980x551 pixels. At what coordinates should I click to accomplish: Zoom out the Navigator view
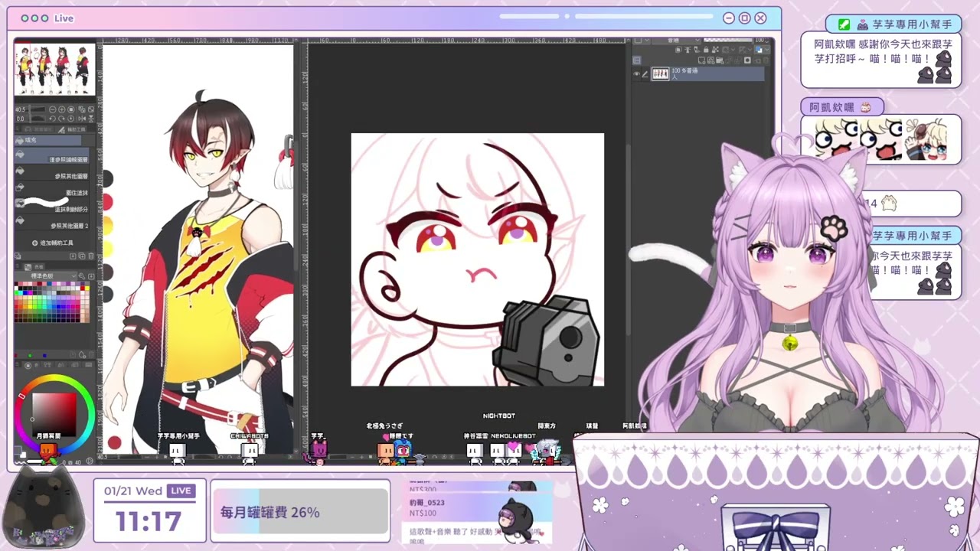click(53, 109)
